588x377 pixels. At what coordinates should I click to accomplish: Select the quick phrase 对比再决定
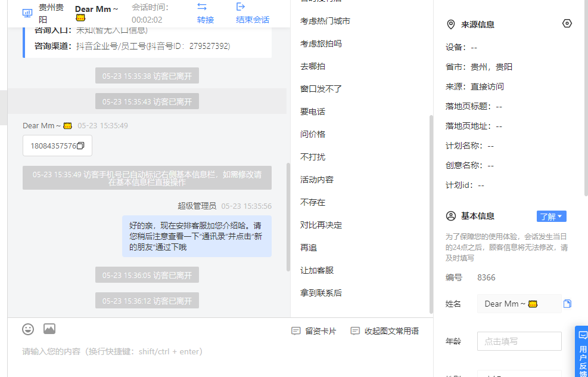(x=321, y=225)
